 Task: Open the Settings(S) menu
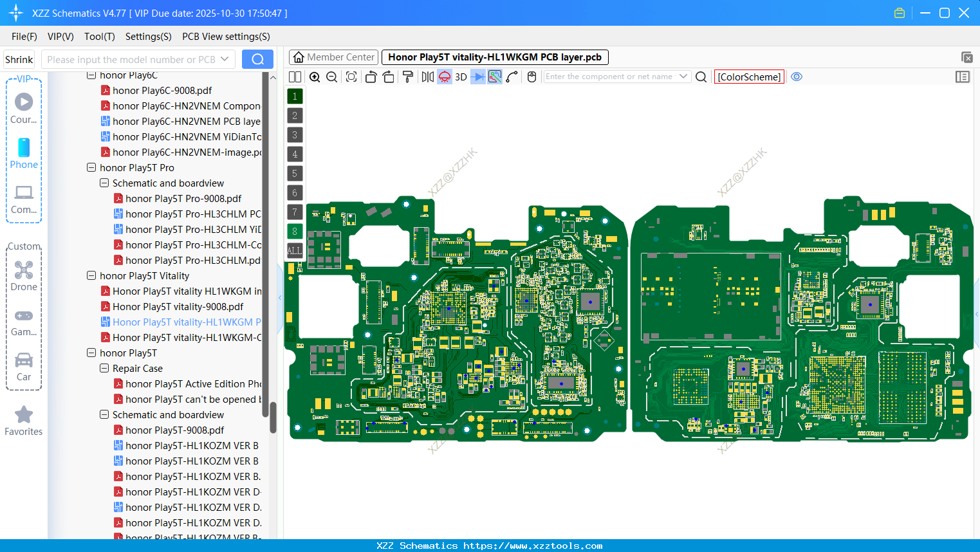(x=149, y=37)
